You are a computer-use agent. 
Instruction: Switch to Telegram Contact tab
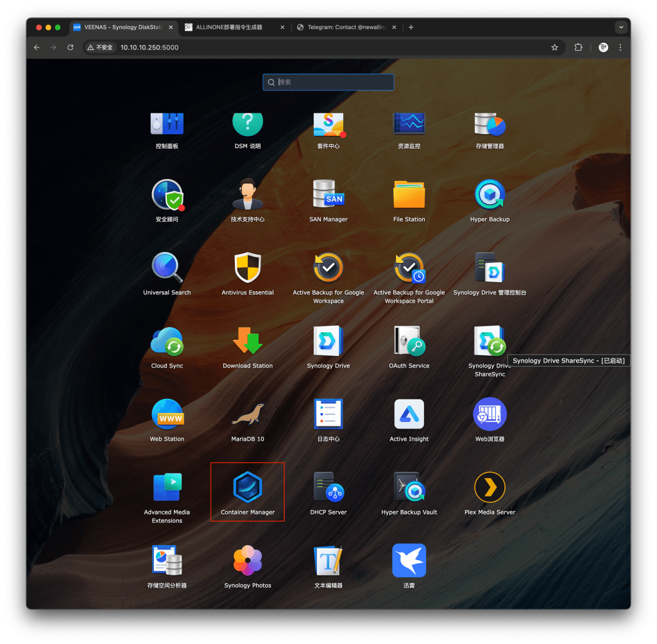pyautogui.click(x=342, y=28)
